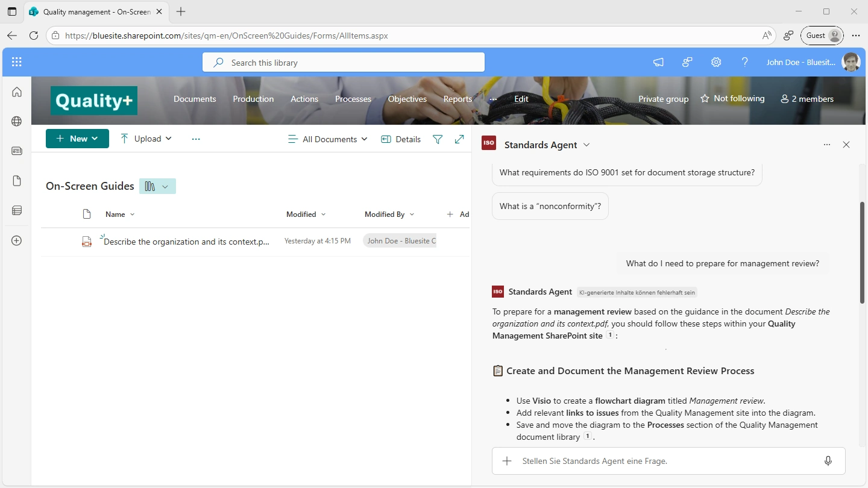Open the Details pane toggle
The height and width of the screenshot is (488, 868).
(401, 139)
